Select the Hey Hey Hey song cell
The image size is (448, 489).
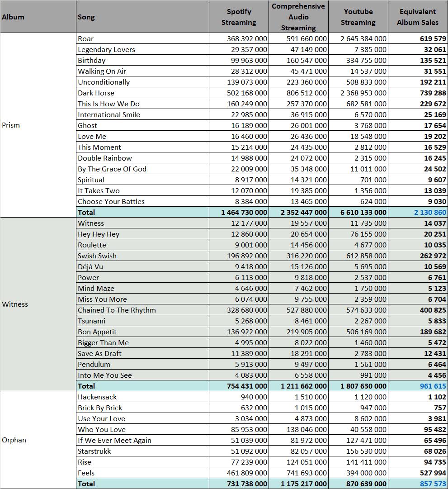142,234
